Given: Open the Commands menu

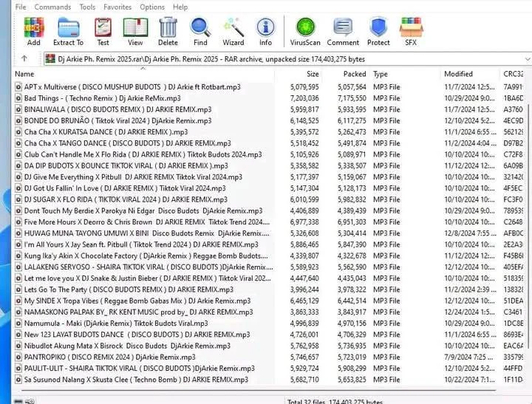Looking at the screenshot, I should (52, 7).
